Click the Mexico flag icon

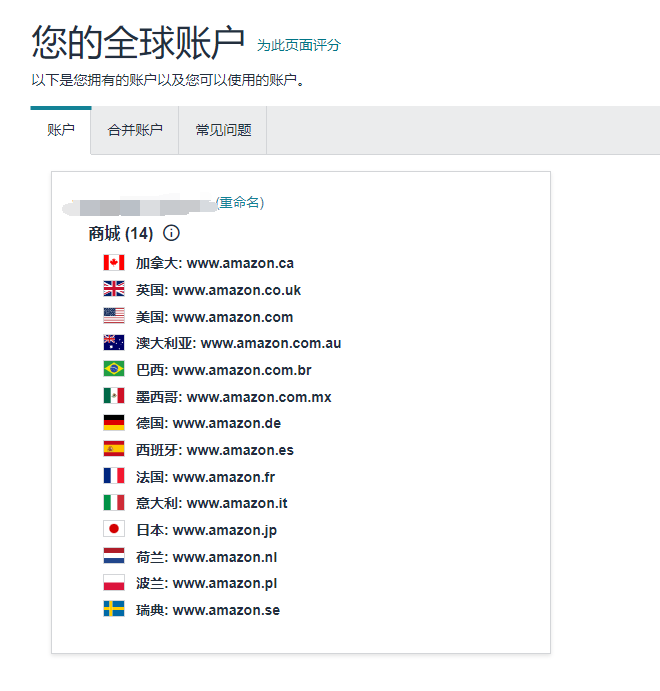[114, 396]
